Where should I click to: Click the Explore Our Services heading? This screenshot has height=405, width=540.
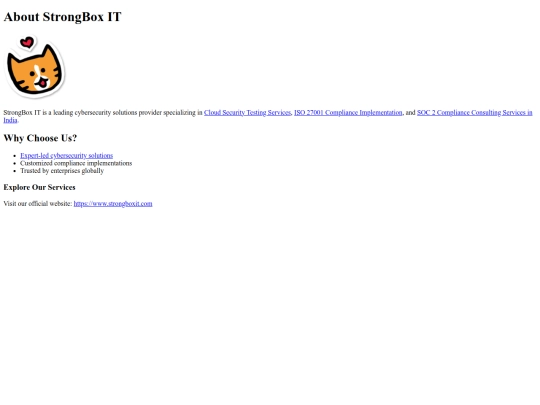(x=39, y=187)
